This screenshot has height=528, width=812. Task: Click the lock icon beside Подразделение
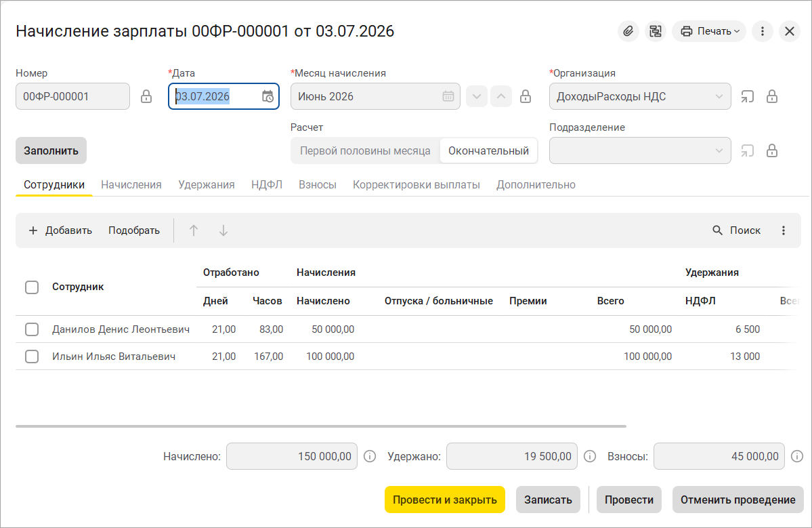(x=772, y=150)
